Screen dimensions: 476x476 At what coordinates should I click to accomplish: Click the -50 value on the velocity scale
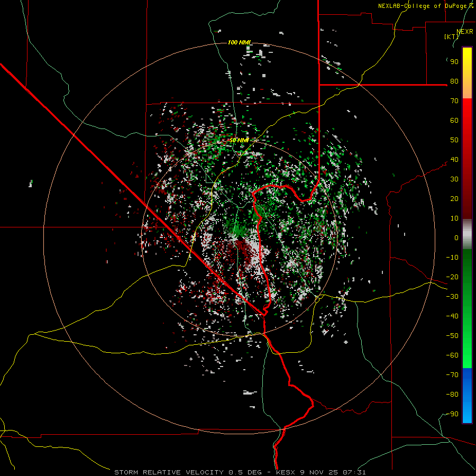click(452, 336)
